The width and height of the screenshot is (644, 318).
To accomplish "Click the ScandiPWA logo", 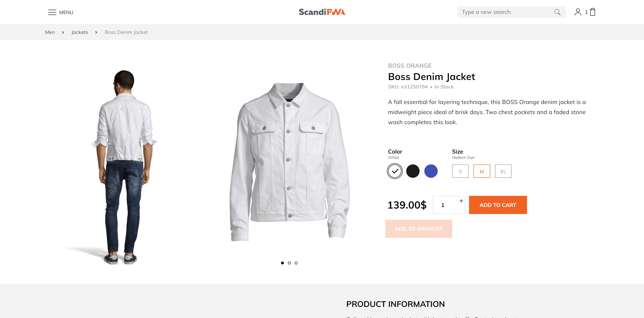I will coord(322,12).
